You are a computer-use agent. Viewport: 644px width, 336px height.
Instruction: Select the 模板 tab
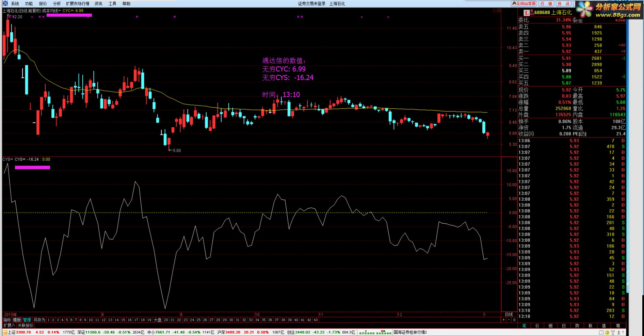tap(17, 320)
